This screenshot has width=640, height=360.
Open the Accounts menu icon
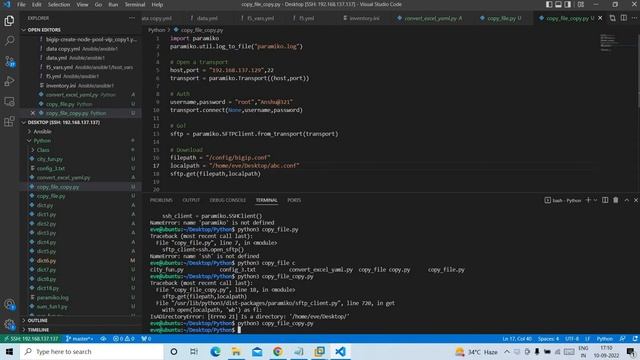(x=9, y=304)
